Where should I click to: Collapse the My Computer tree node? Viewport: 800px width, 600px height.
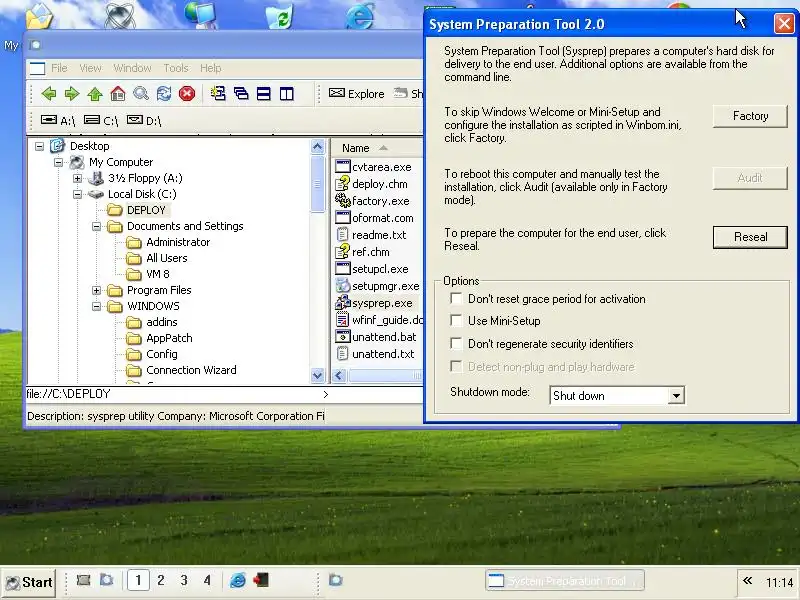(x=59, y=162)
